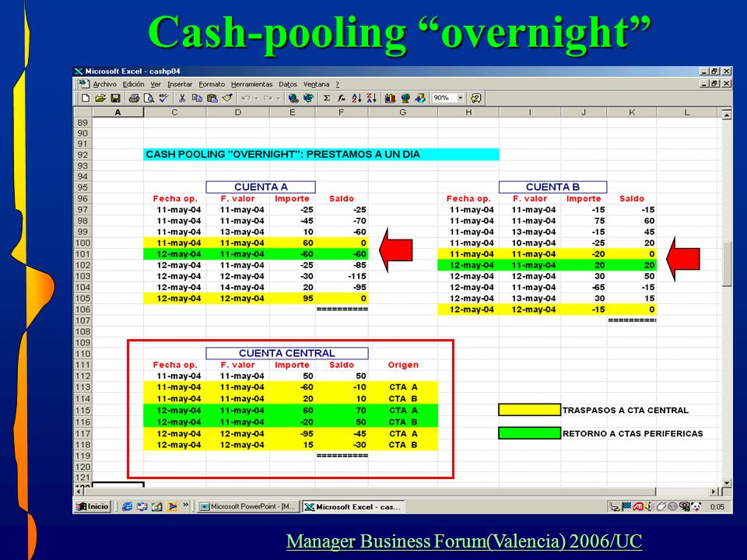
Task: Click the Insert Hyperlink globe icon
Action: pyautogui.click(x=293, y=98)
